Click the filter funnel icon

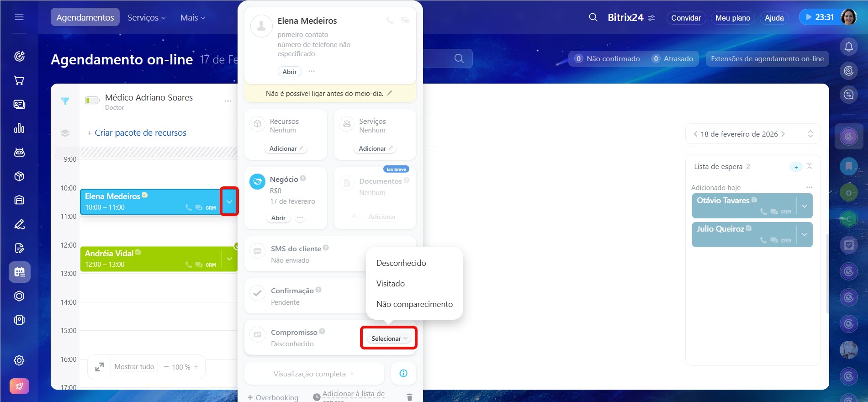point(65,101)
